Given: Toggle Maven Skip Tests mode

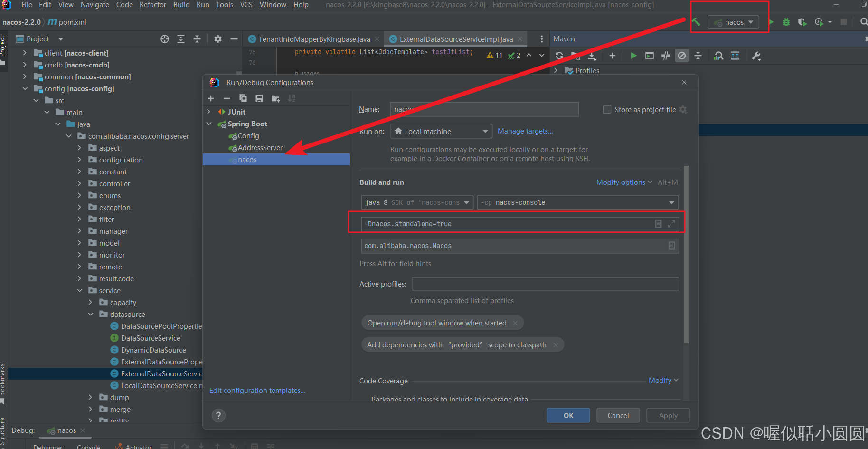Looking at the screenshot, I should point(682,56).
